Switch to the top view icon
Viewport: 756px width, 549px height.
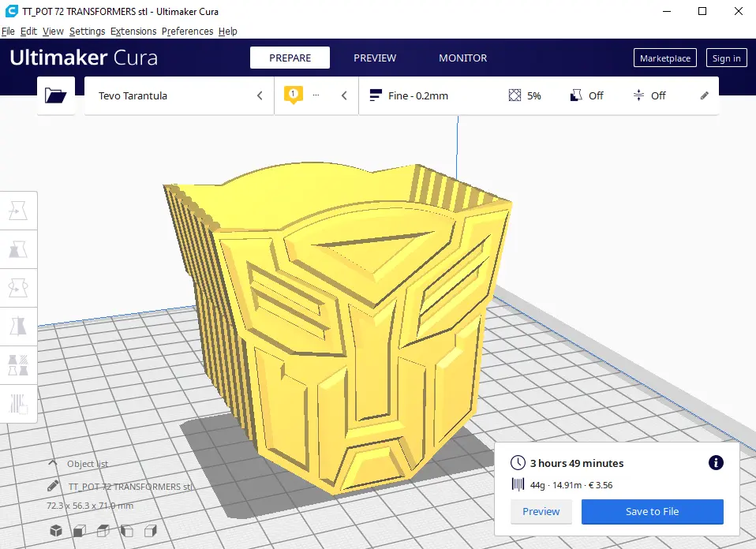(103, 531)
